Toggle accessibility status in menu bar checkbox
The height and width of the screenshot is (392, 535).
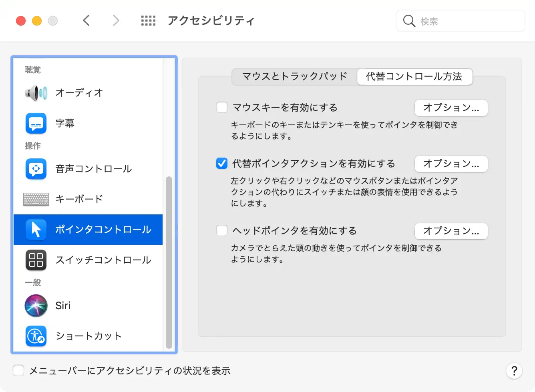18,371
